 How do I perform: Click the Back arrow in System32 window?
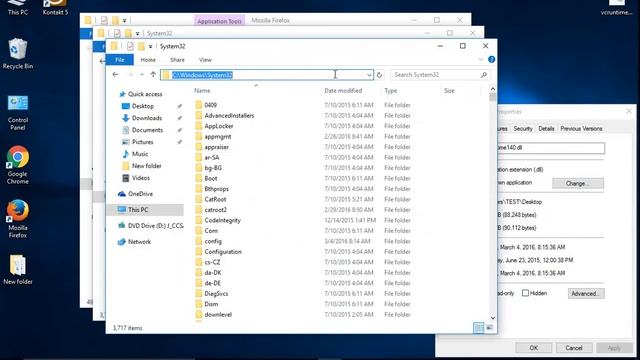116,74
